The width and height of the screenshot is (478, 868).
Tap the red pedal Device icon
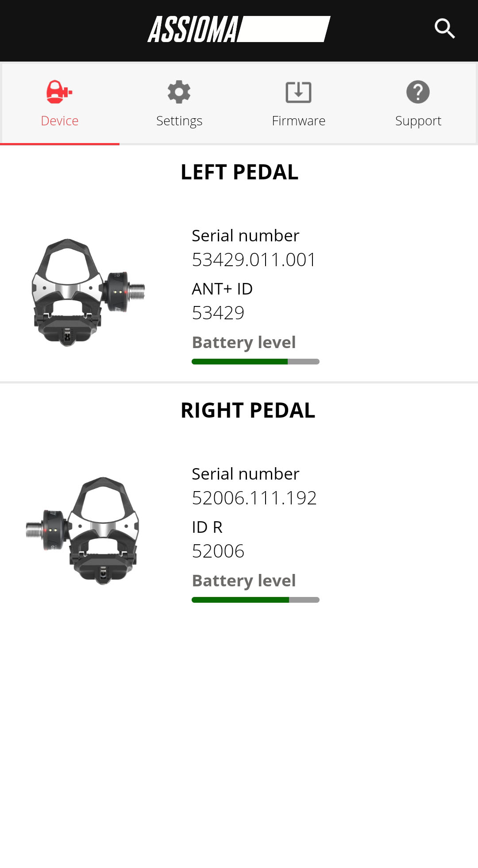coord(59,92)
